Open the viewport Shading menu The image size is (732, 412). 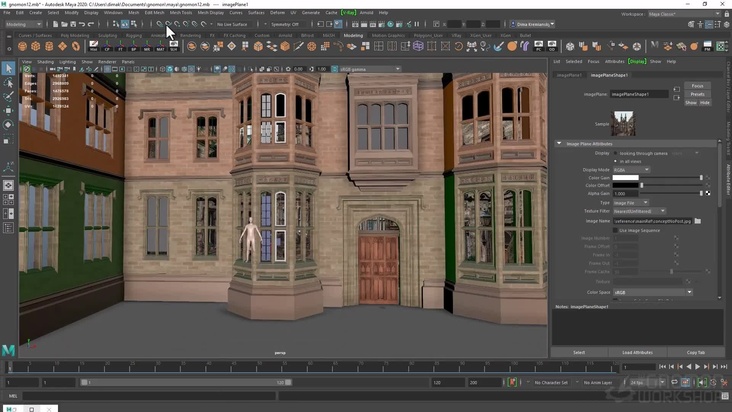point(45,62)
